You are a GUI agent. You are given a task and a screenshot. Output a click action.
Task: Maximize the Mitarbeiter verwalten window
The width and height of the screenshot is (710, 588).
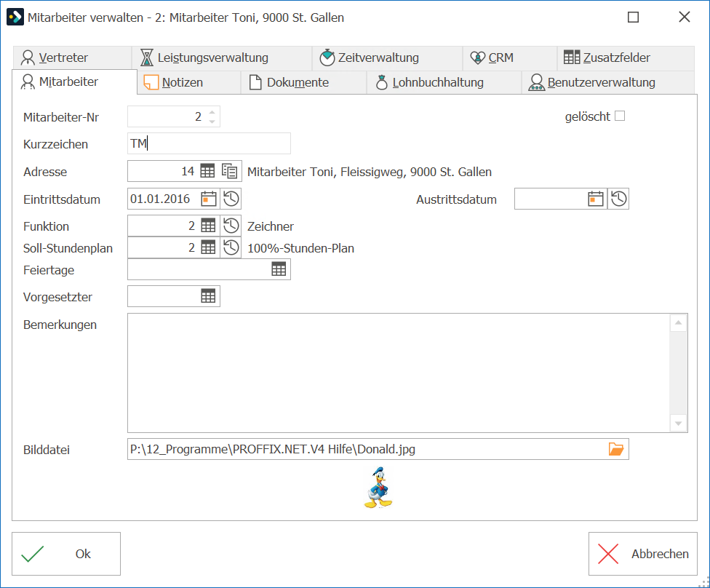(633, 17)
